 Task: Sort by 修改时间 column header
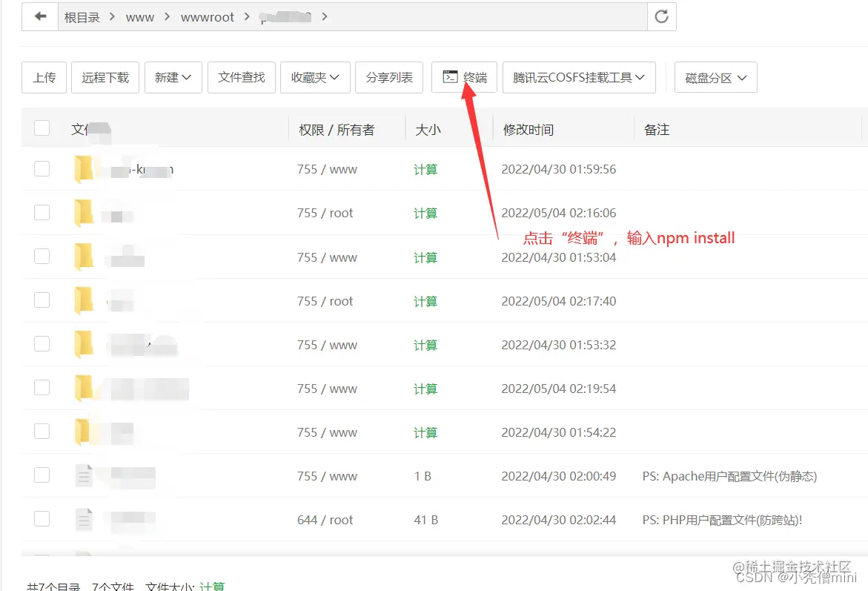pos(528,130)
